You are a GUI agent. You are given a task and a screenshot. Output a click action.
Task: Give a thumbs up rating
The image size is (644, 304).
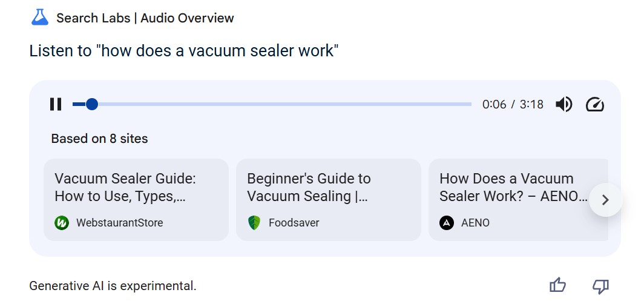click(x=557, y=285)
